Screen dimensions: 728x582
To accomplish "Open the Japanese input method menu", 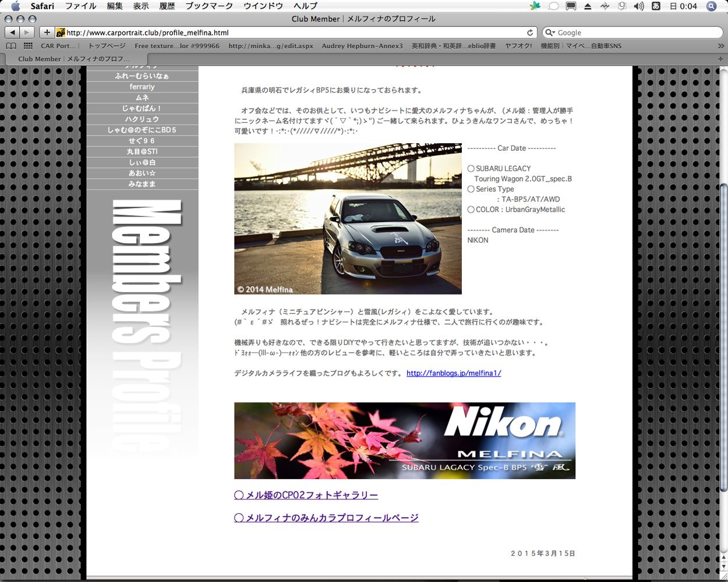I will 656,6.
